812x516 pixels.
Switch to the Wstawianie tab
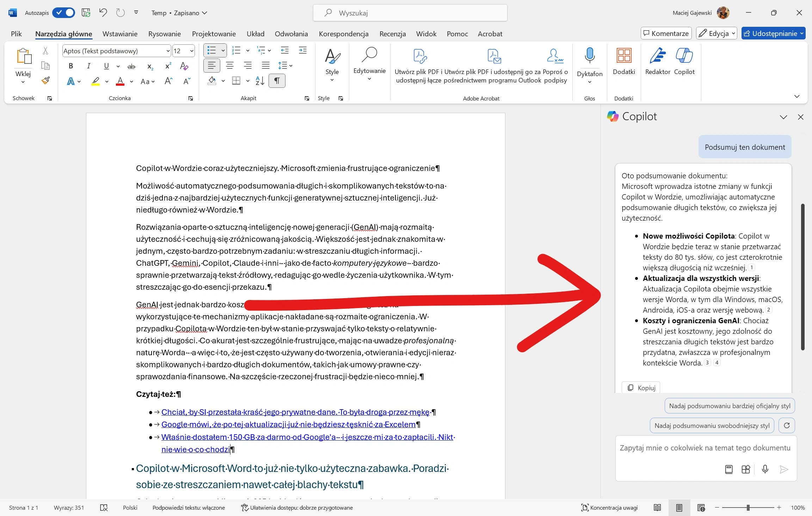coord(120,34)
